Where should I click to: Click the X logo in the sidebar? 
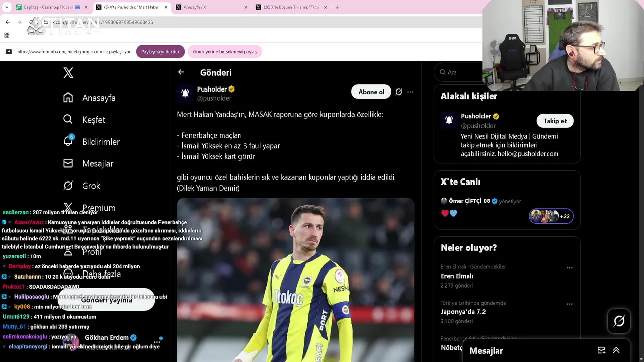coord(68,73)
